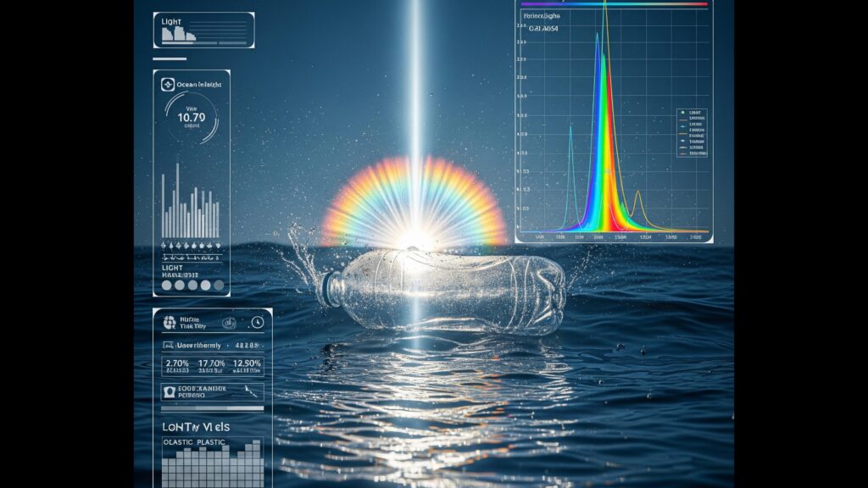Click the clock icon in lower panel

[258, 322]
